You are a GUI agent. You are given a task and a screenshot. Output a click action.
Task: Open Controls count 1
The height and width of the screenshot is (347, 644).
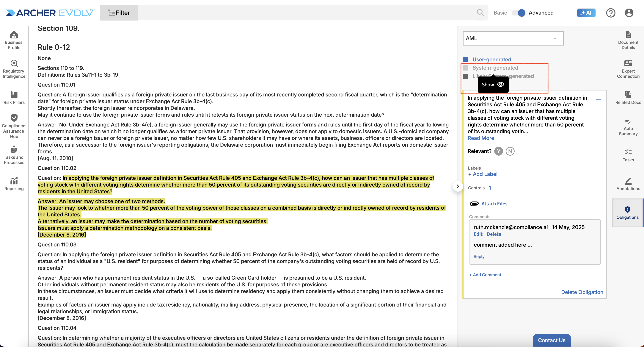pos(490,188)
